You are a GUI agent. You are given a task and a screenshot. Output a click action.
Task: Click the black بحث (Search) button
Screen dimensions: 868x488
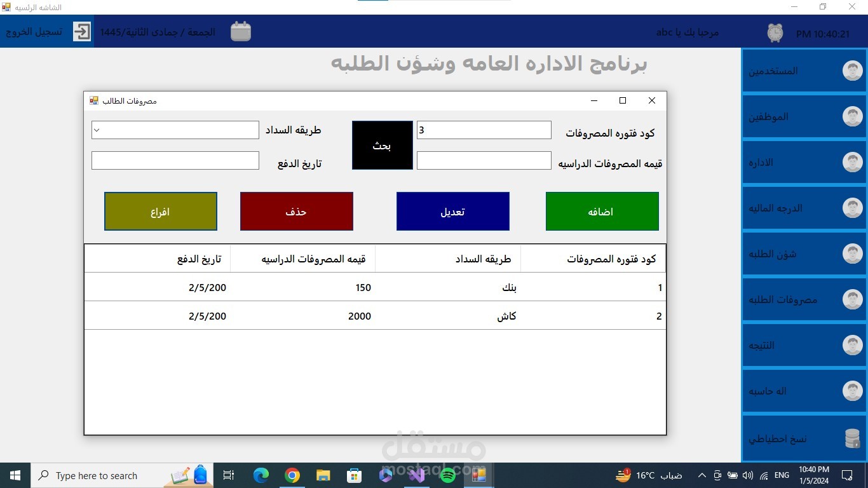[383, 146]
